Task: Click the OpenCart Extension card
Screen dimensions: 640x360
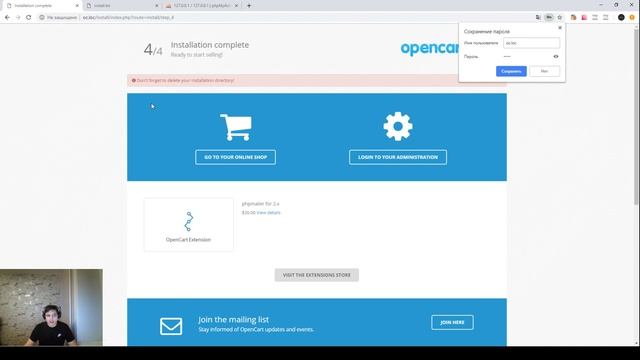Action: click(189, 224)
